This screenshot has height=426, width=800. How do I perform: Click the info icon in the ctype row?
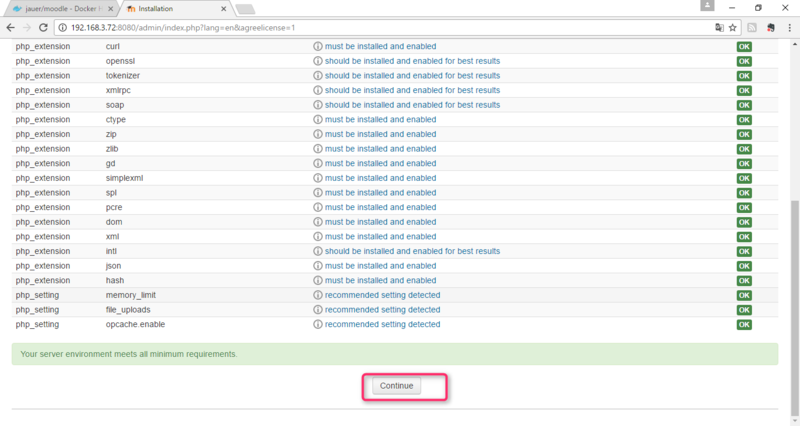click(317, 119)
